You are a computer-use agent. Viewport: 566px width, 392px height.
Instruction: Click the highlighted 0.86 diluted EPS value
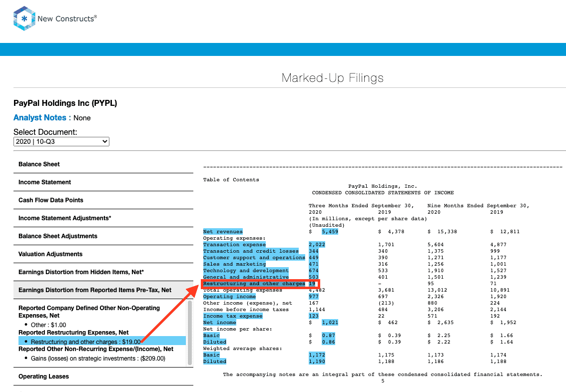point(329,342)
